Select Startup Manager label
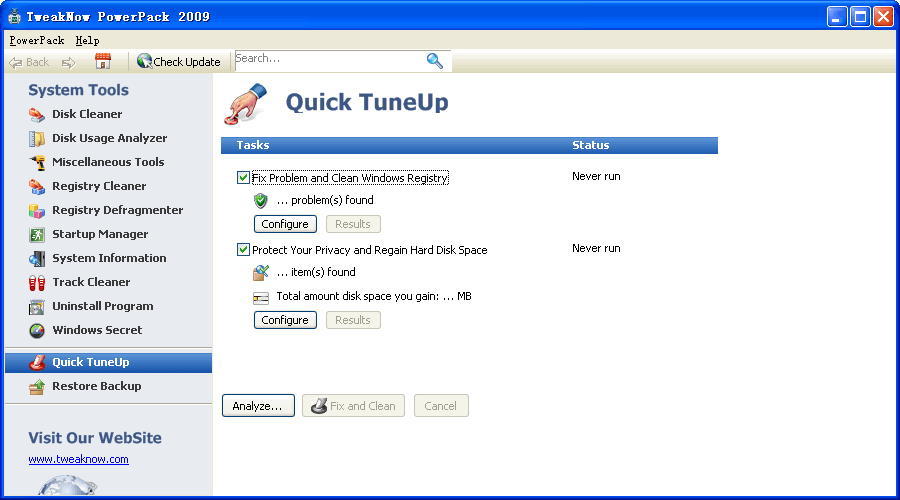This screenshot has width=900, height=500. [x=100, y=235]
